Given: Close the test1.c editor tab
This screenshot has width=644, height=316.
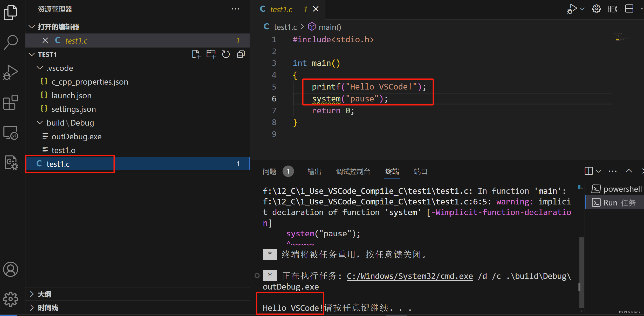Looking at the screenshot, I should pyautogui.click(x=316, y=9).
